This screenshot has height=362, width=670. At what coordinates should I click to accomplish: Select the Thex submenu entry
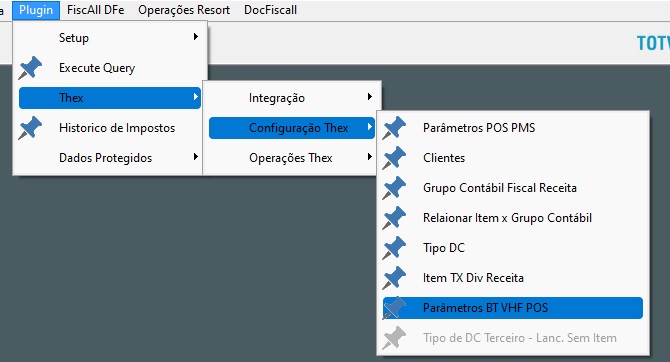point(110,98)
